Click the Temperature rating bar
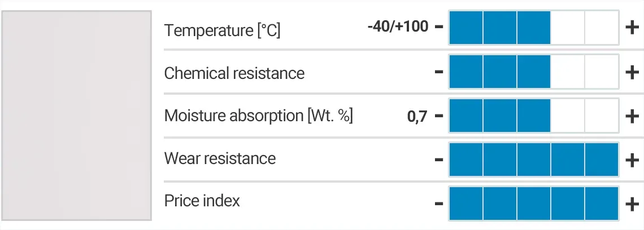This screenshot has height=230, width=644. click(x=534, y=28)
